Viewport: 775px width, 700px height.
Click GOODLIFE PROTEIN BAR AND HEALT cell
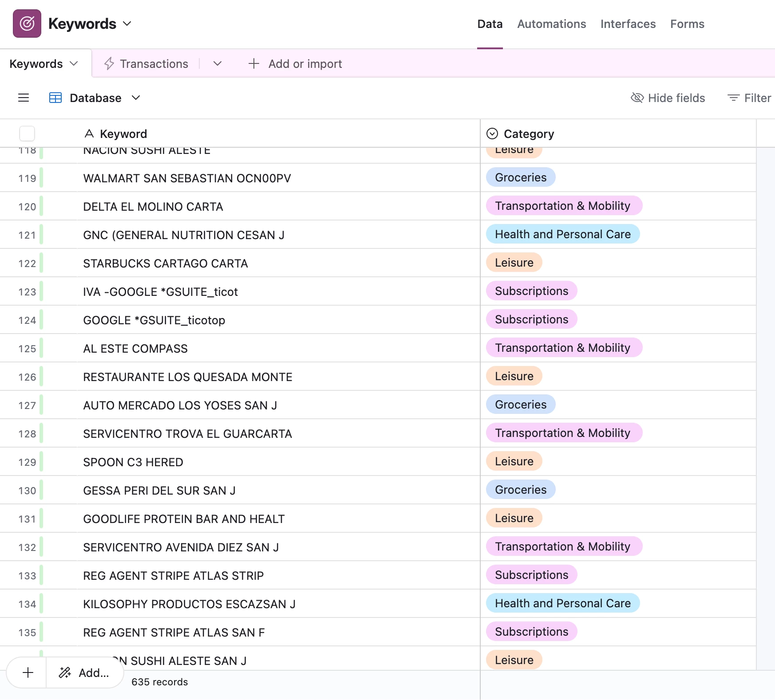click(278, 519)
